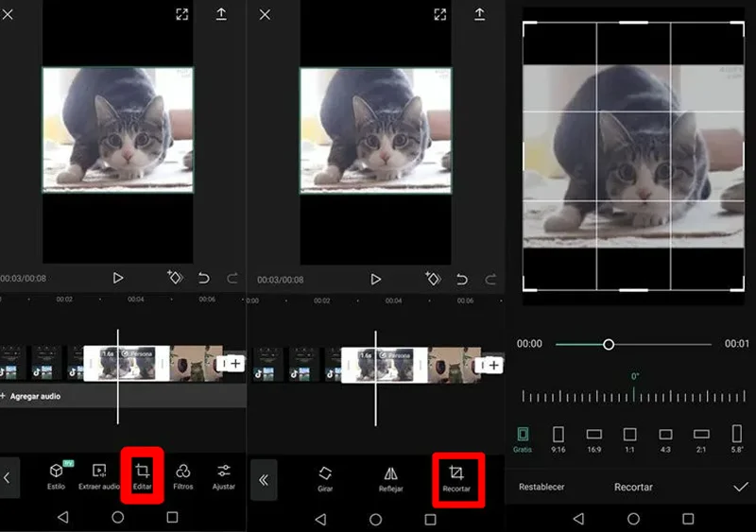Select the highlighted cat clip in first timeline

point(127,363)
